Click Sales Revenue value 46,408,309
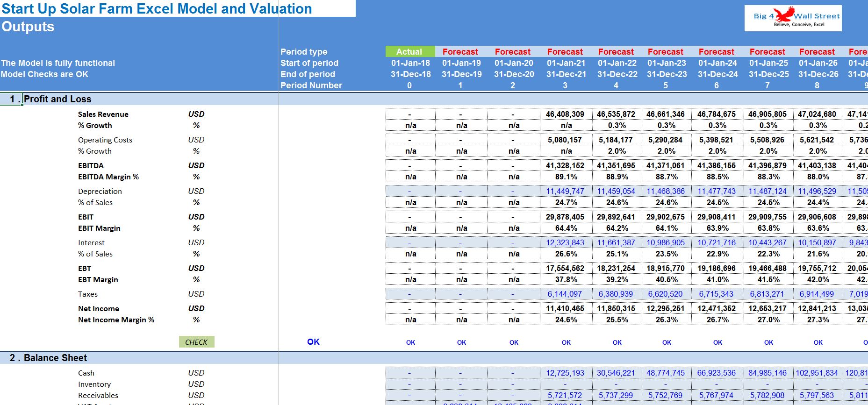The height and width of the screenshot is (405, 868). [x=565, y=114]
